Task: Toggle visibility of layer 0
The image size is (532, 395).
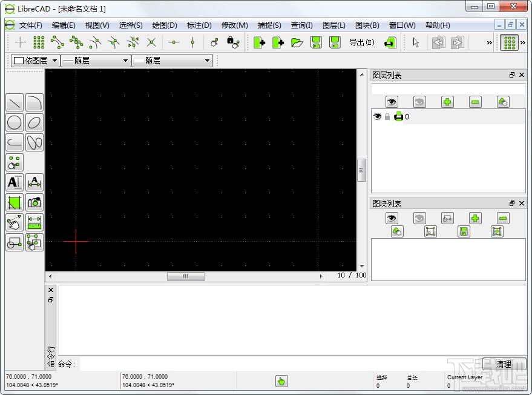Action: [x=377, y=116]
